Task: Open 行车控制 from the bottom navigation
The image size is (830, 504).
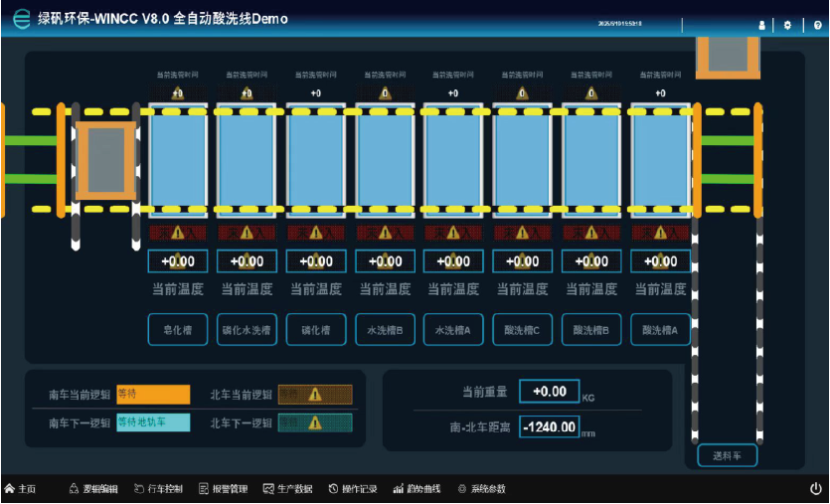Action: (x=158, y=489)
